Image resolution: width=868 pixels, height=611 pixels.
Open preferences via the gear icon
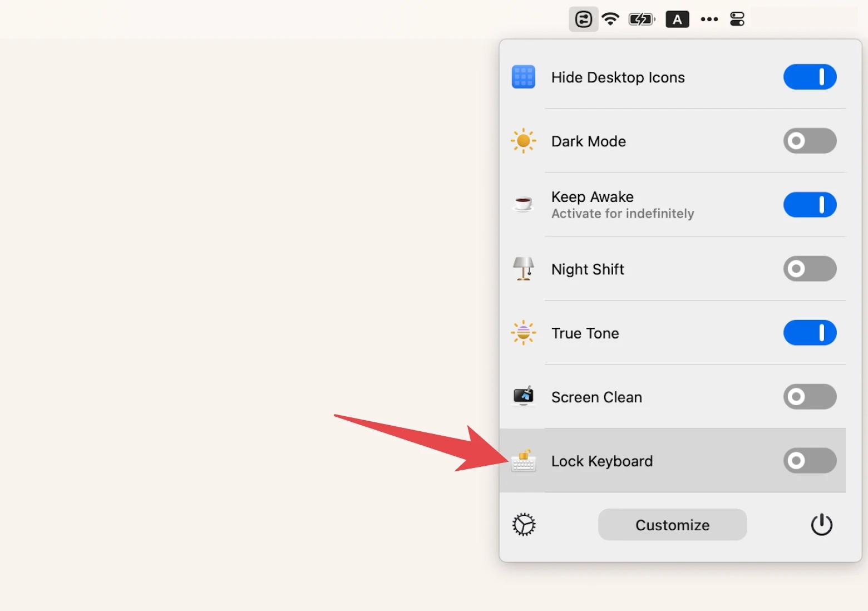click(524, 525)
